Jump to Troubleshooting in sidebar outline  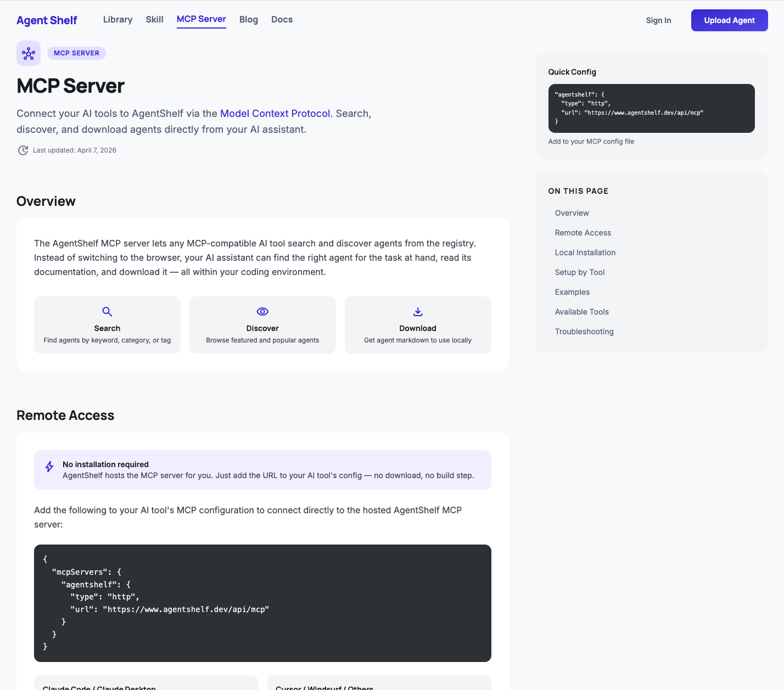584,332
